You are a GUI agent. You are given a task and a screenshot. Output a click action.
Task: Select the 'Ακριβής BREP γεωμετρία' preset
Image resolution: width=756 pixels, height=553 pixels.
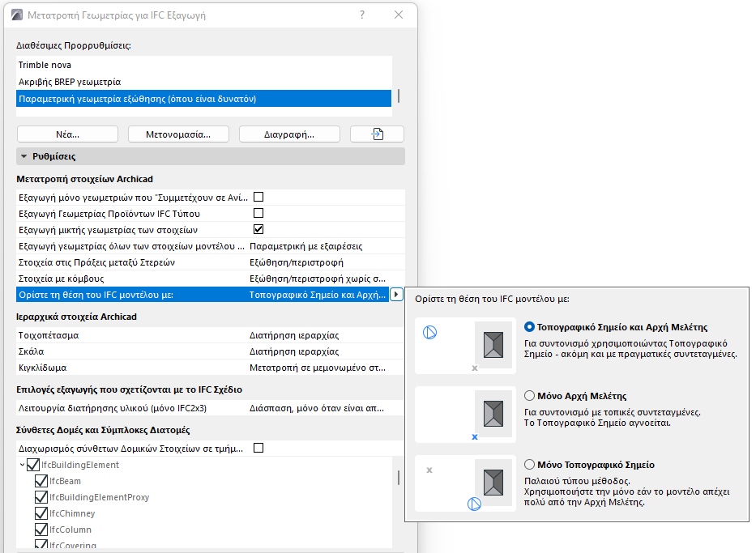coord(204,82)
